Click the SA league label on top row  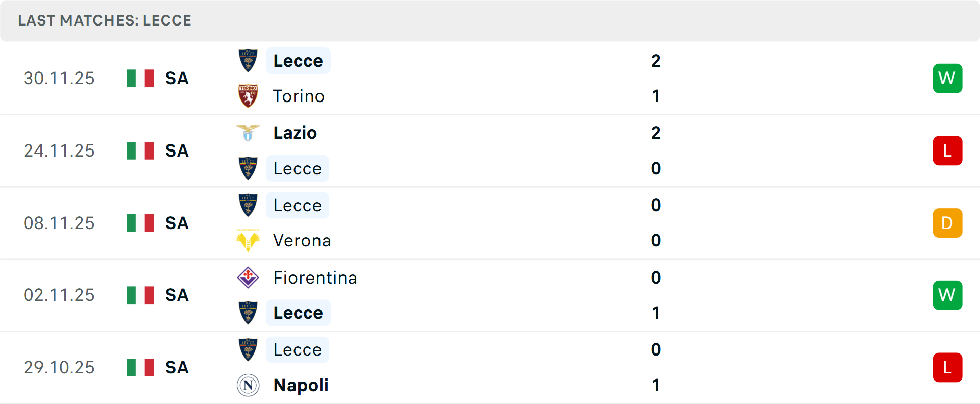click(x=177, y=78)
